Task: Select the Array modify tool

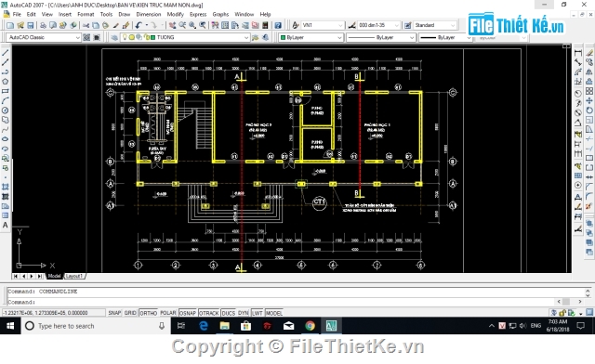Action: [589, 91]
